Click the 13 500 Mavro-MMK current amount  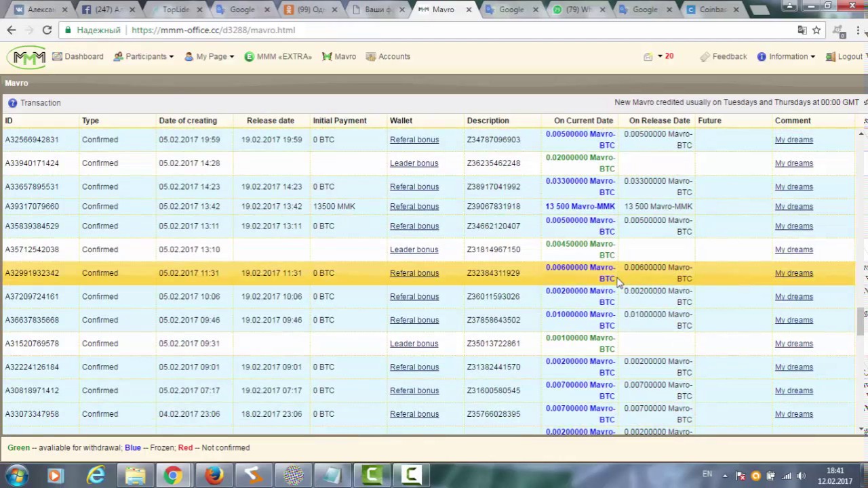(x=580, y=207)
